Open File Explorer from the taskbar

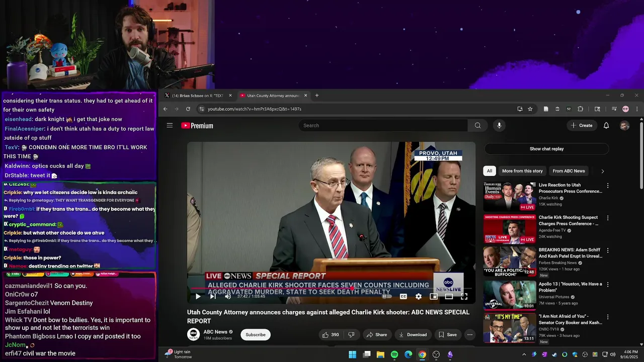(380, 354)
